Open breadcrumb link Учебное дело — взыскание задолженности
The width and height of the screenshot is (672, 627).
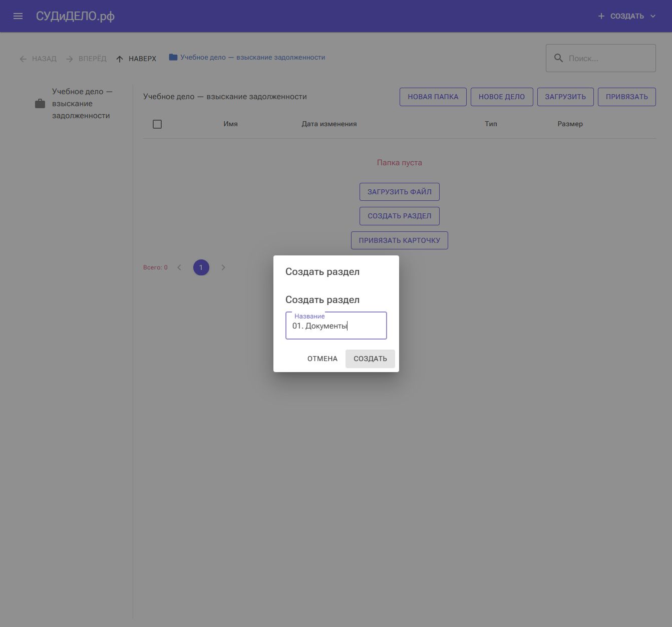pyautogui.click(x=253, y=57)
